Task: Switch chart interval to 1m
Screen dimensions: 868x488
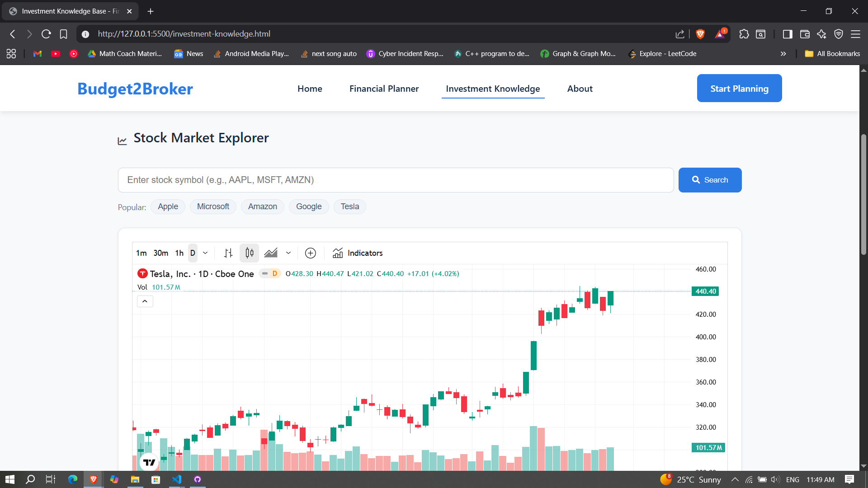Action: pos(142,253)
